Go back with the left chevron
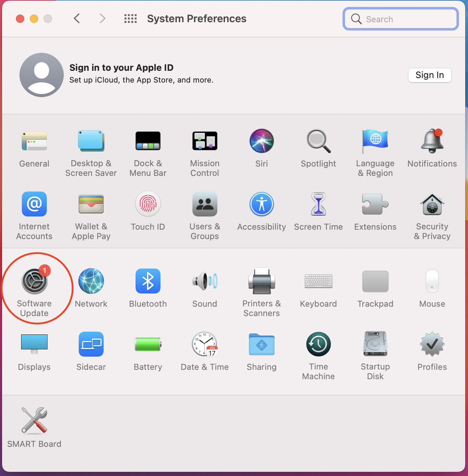Screen dimensions: 468x476 pyautogui.click(x=77, y=18)
